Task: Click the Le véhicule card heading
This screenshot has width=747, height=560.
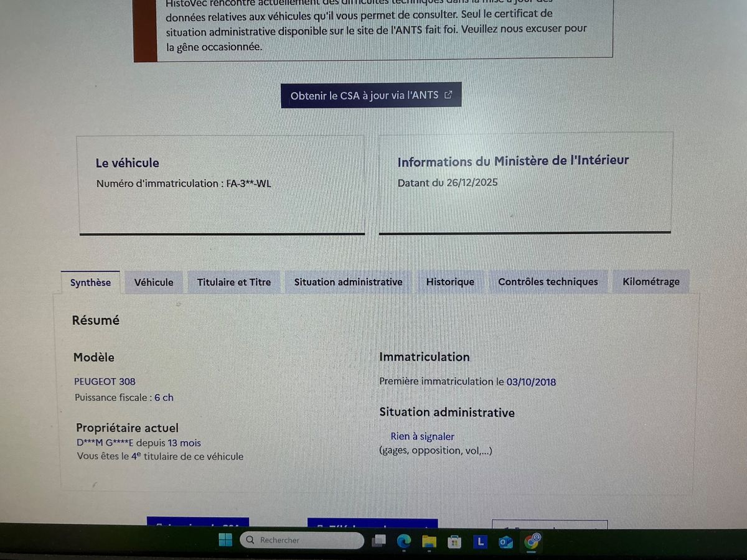Action: [127, 163]
